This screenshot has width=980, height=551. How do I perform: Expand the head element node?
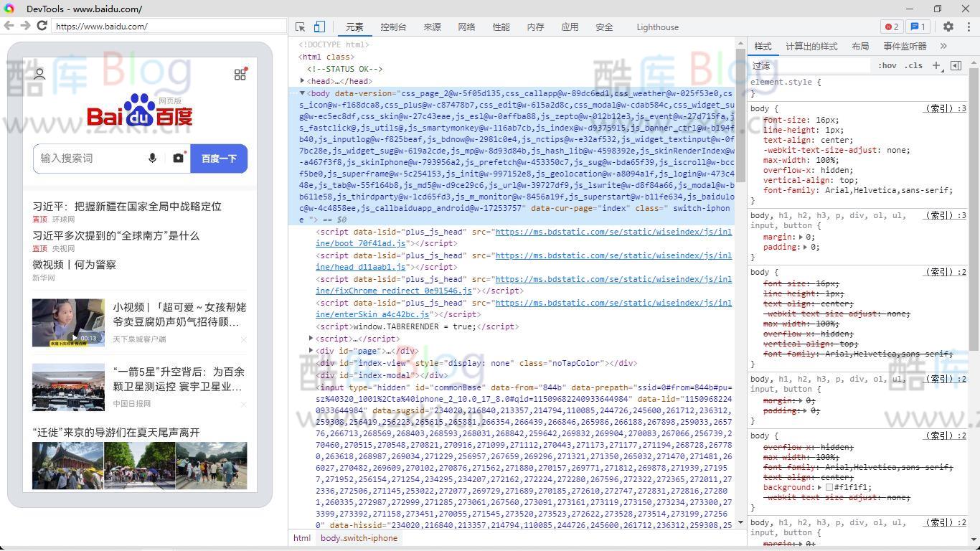[303, 81]
